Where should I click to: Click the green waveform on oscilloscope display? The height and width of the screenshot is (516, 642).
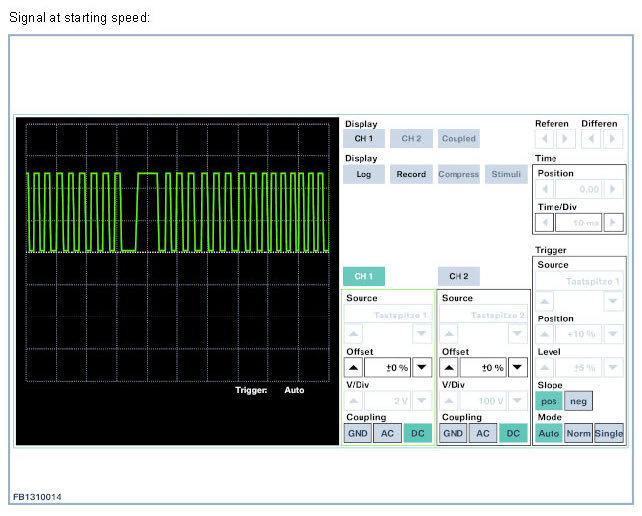(x=147, y=174)
